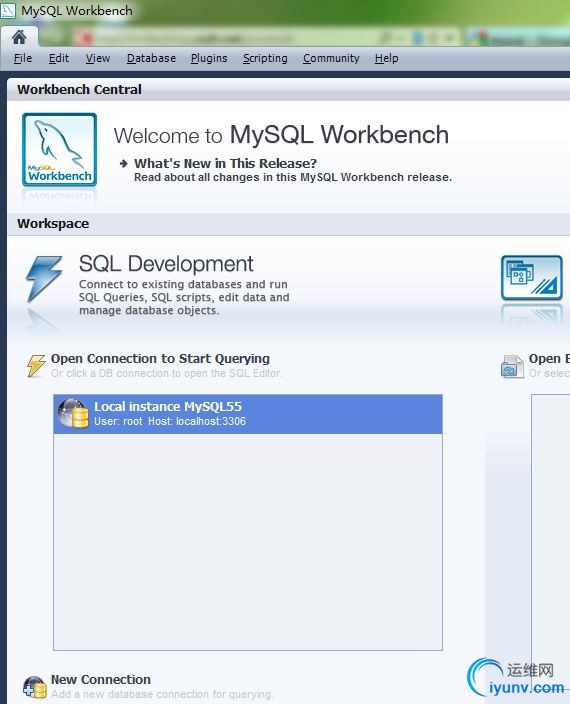Screen dimensions: 570x704
Task: Open the Database menu
Action: coord(151,58)
